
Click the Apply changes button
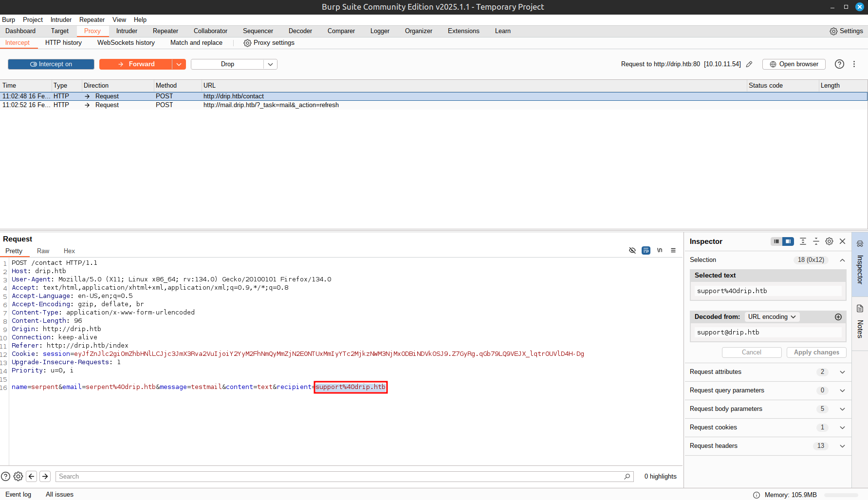pos(816,352)
